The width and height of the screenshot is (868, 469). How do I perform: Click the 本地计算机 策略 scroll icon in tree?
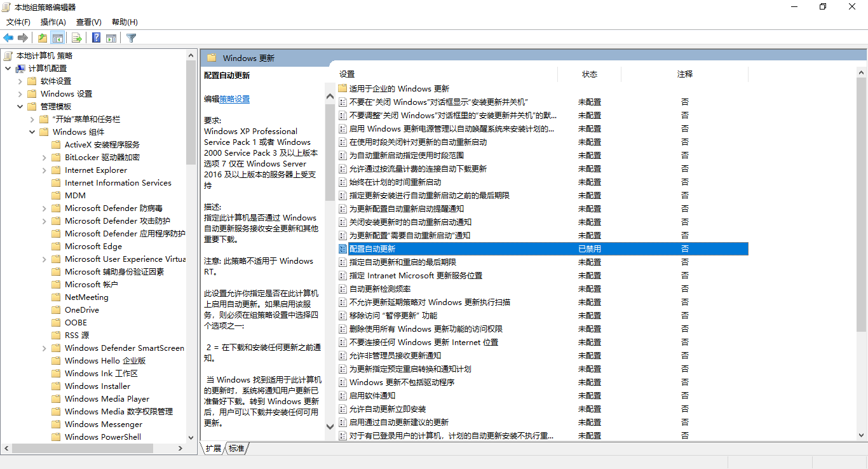[x=8, y=56]
